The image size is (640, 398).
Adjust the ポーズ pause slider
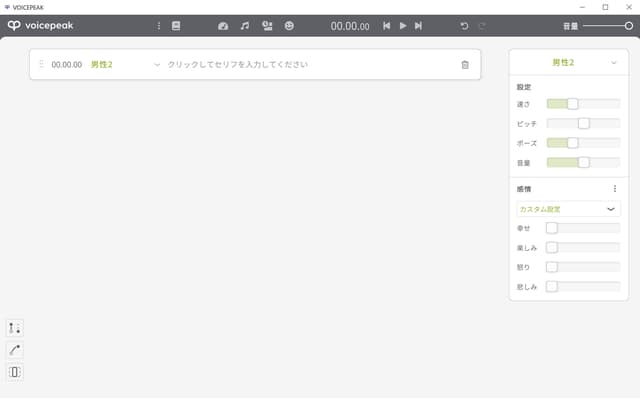[x=583, y=143]
